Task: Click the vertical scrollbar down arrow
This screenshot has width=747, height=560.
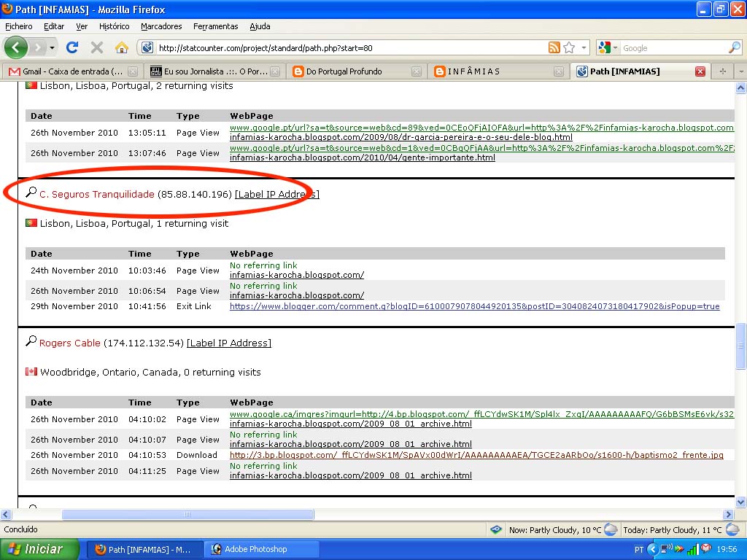Action: pyautogui.click(x=741, y=502)
